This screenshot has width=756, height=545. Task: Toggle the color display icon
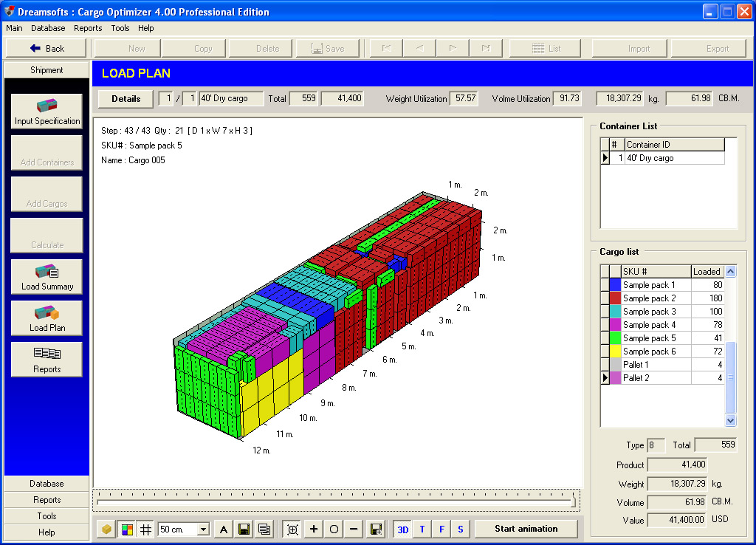pyautogui.click(x=126, y=529)
